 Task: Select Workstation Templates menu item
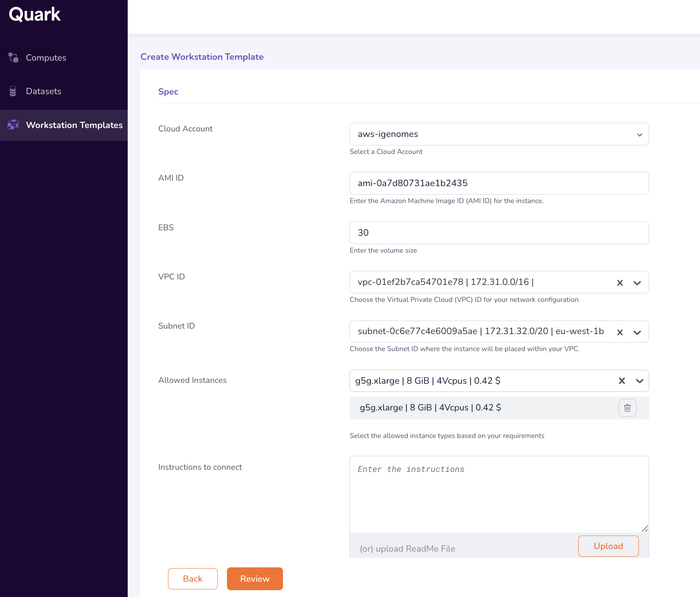click(x=64, y=125)
